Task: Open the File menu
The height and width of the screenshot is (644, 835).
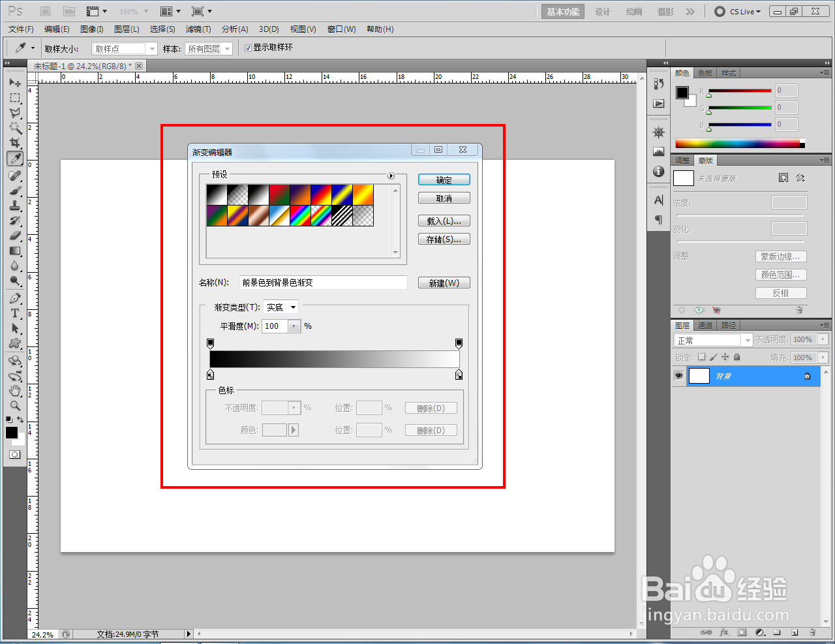Action: coord(21,29)
